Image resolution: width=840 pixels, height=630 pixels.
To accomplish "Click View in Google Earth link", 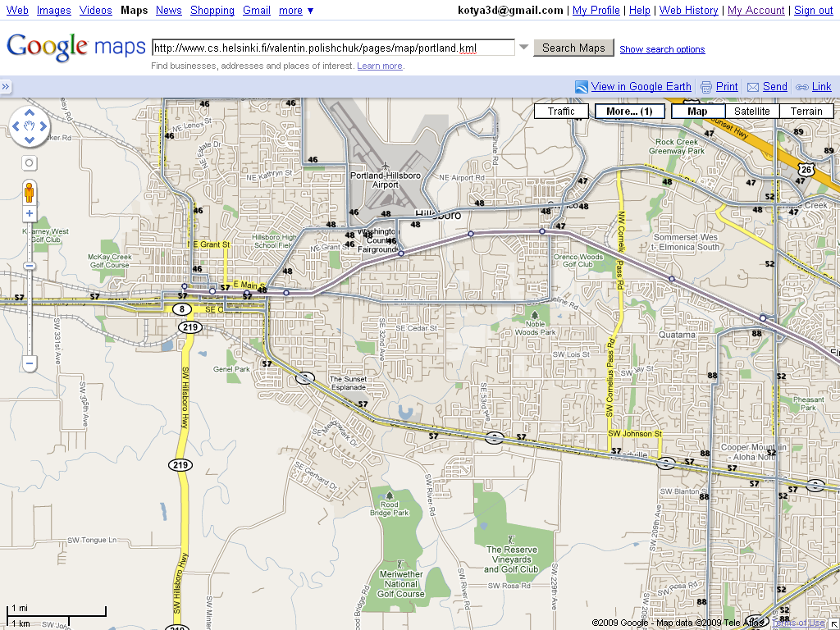I will 641,87.
